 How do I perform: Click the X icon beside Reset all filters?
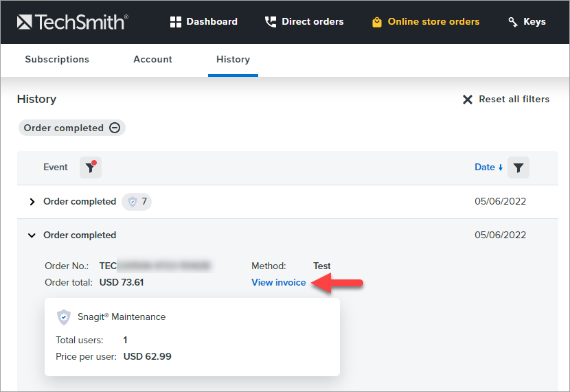[x=468, y=100]
